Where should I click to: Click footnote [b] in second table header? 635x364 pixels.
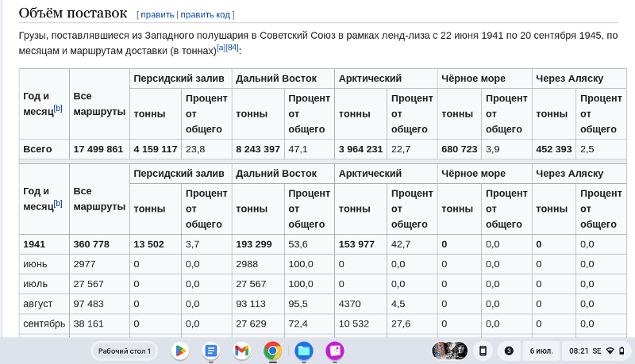[58, 203]
